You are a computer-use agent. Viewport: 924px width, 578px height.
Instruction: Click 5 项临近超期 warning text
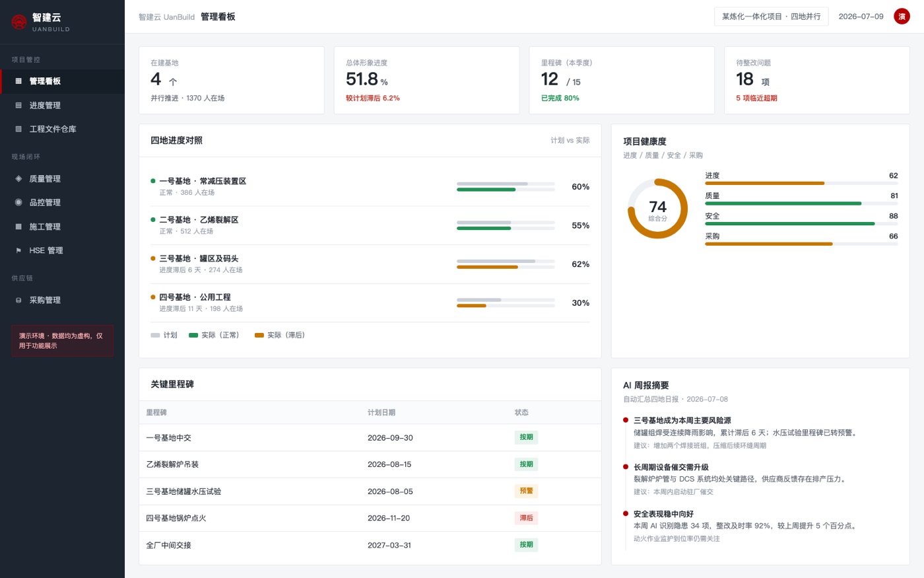pyautogui.click(x=756, y=98)
